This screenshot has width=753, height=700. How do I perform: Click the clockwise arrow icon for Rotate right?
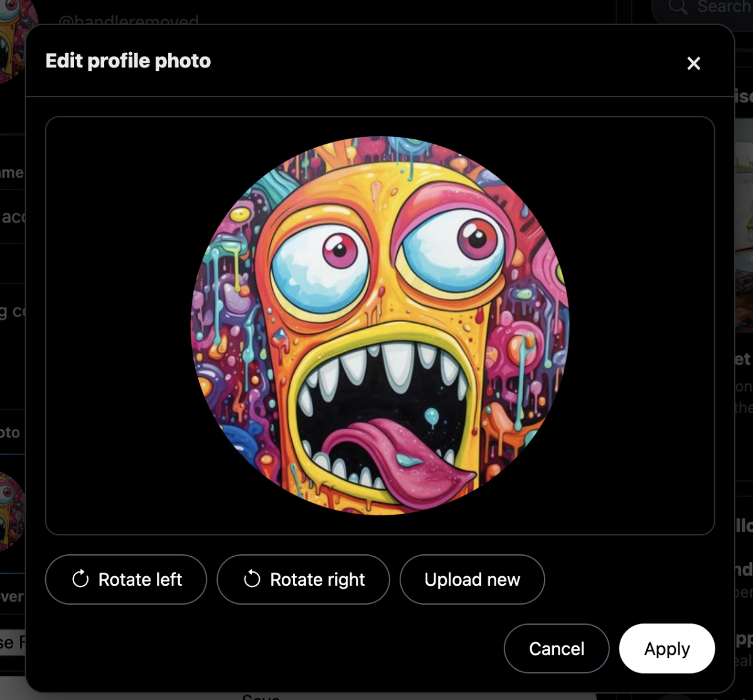252,579
